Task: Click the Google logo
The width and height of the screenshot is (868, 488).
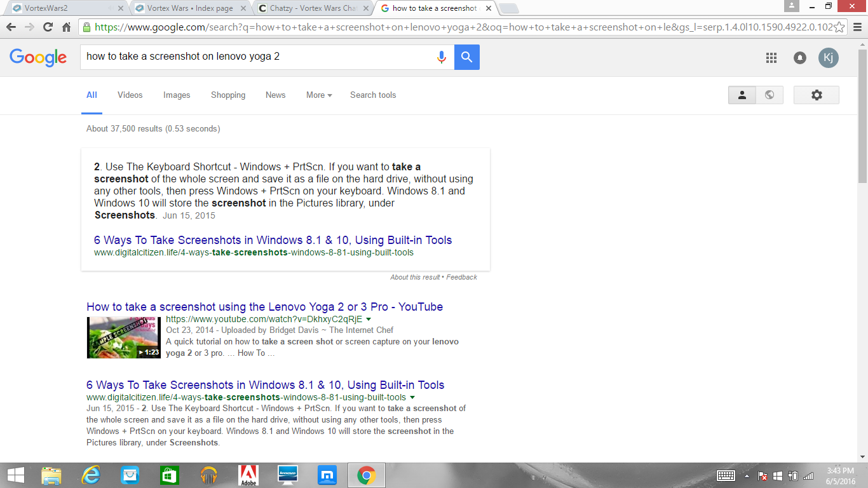Action: point(38,57)
